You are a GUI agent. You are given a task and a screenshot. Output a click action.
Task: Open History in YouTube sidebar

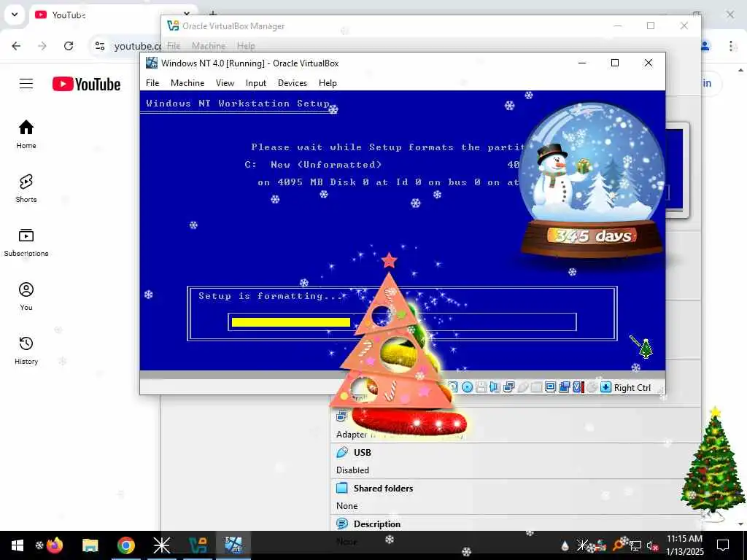pos(26,350)
